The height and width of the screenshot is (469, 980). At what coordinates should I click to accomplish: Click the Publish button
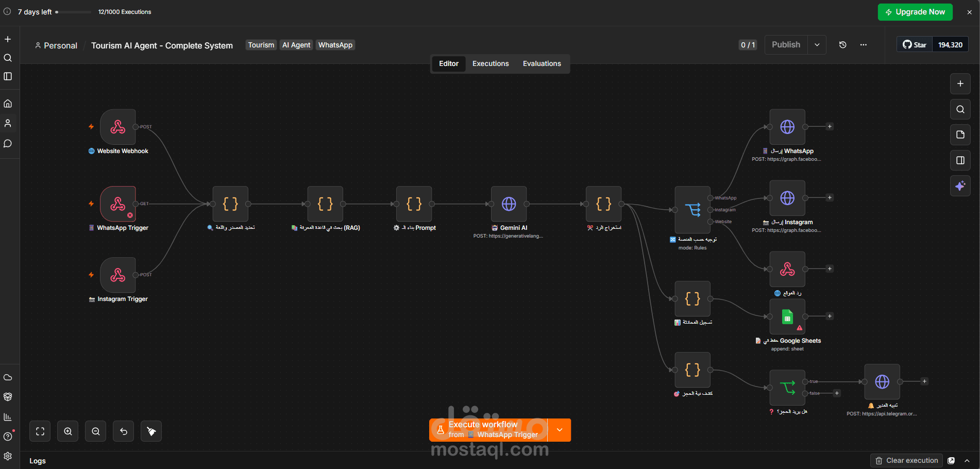pyautogui.click(x=786, y=45)
